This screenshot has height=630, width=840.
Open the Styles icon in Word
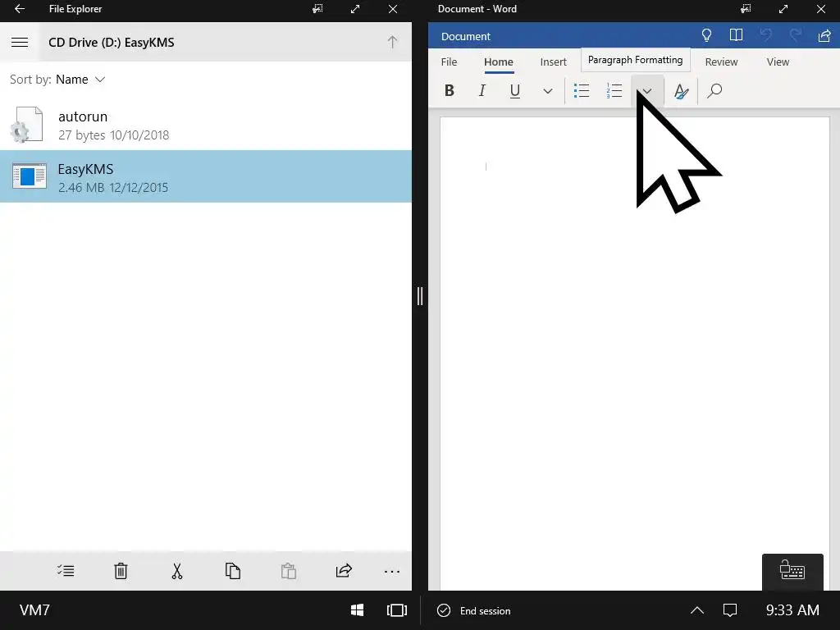click(x=681, y=91)
